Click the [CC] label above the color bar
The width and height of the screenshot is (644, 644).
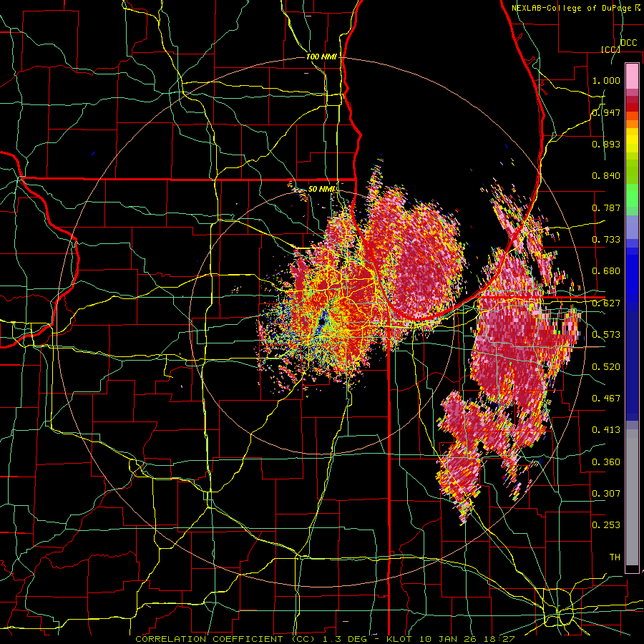click(610, 49)
